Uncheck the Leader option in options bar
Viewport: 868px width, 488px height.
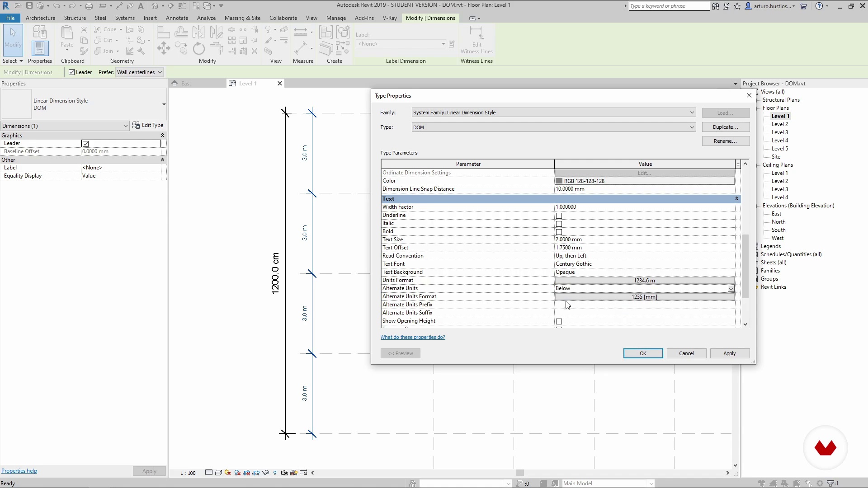[72, 72]
